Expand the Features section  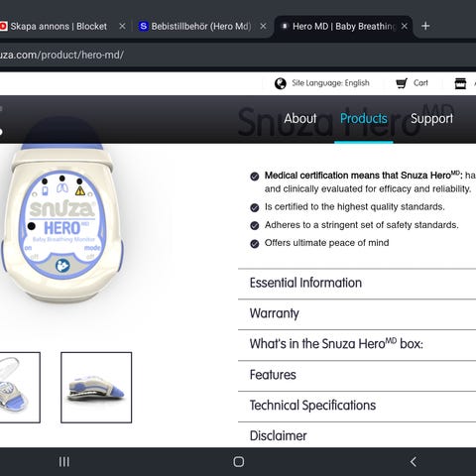pos(357,376)
